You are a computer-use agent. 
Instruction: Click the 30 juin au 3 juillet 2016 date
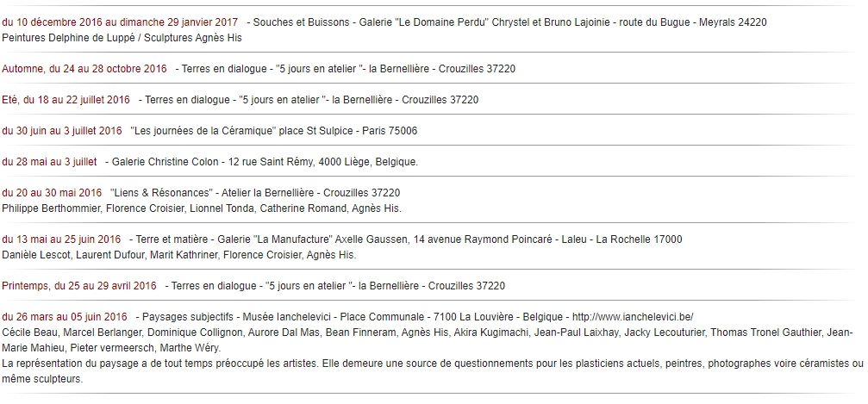coord(62,131)
